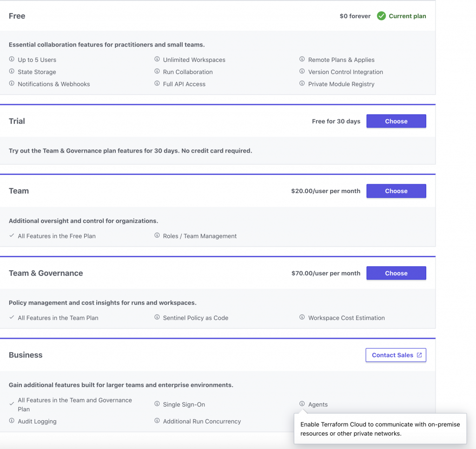Click info icon beside Sentinel Policy as Code
The image size is (476, 449).
(x=157, y=317)
